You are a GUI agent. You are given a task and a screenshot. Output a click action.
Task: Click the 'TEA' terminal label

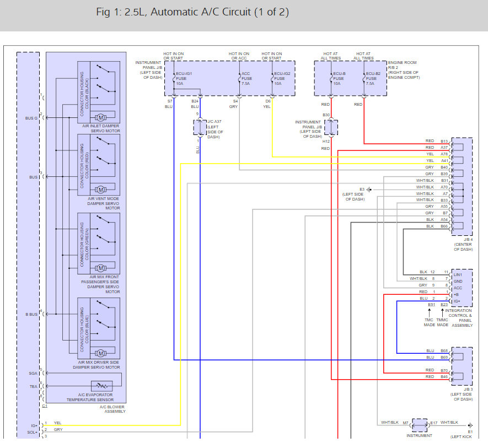pyautogui.click(x=33, y=387)
